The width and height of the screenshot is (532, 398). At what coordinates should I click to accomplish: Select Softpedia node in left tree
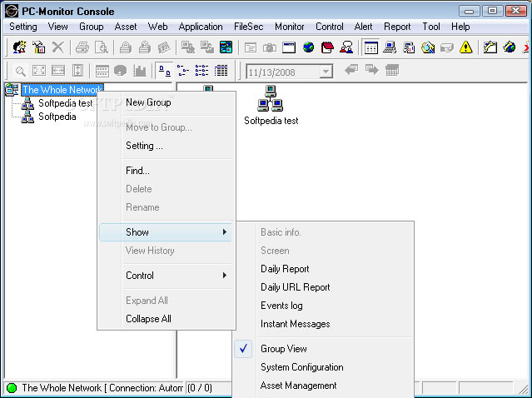pyautogui.click(x=57, y=117)
